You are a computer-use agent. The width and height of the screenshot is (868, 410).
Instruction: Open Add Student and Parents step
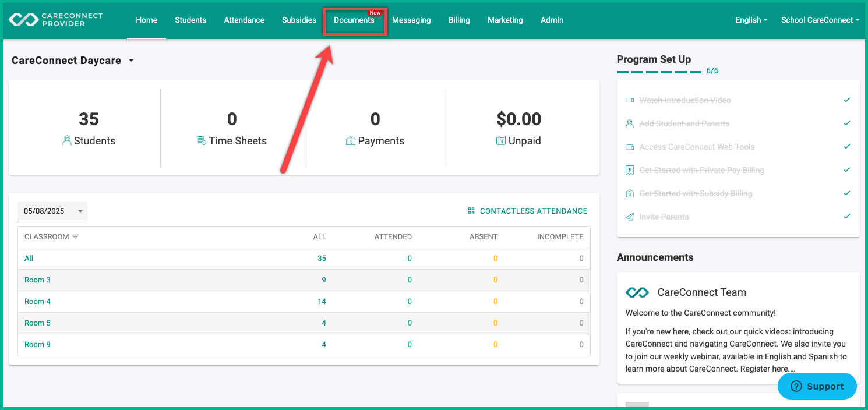point(684,123)
